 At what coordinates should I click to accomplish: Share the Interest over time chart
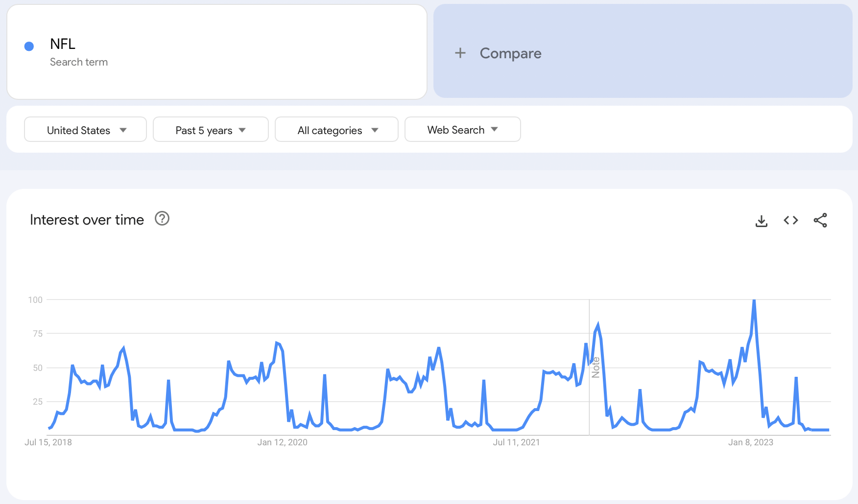(x=820, y=221)
